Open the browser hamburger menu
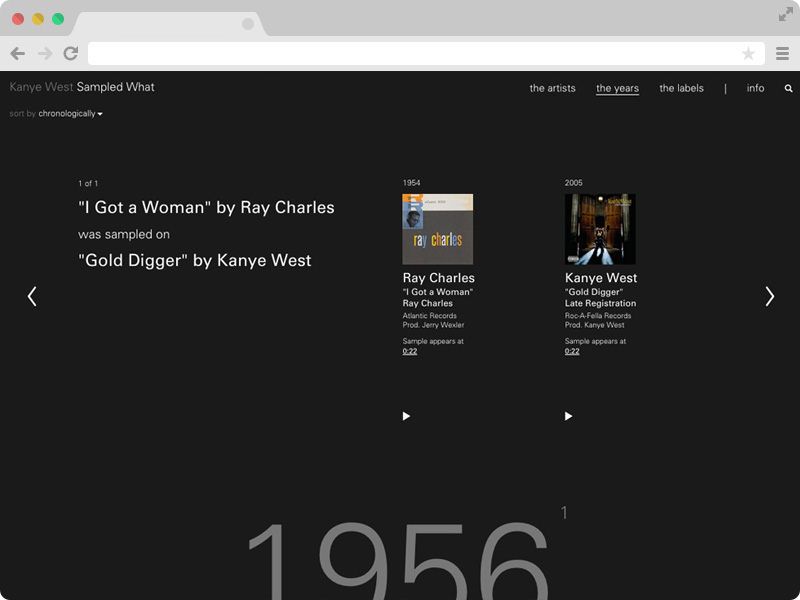Viewport: 800px width, 600px height. [782, 53]
